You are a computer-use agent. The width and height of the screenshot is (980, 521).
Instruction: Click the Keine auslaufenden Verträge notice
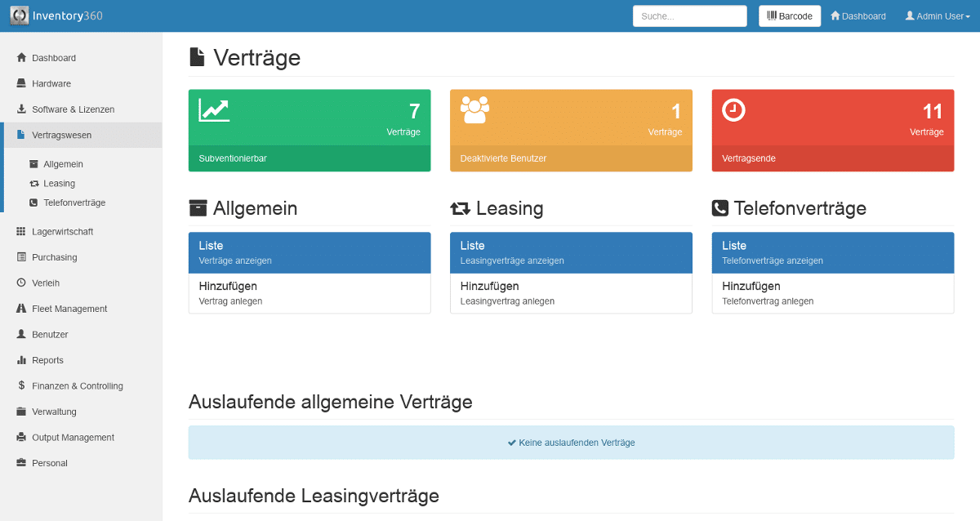tap(571, 442)
